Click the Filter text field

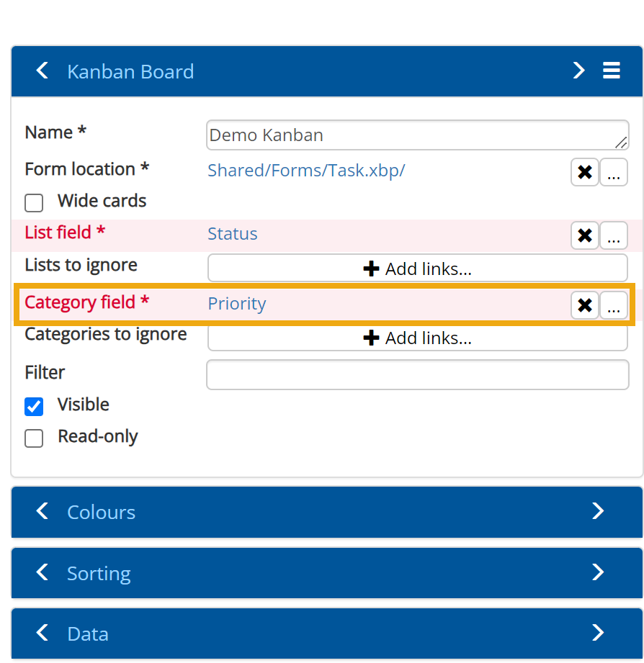[418, 375]
